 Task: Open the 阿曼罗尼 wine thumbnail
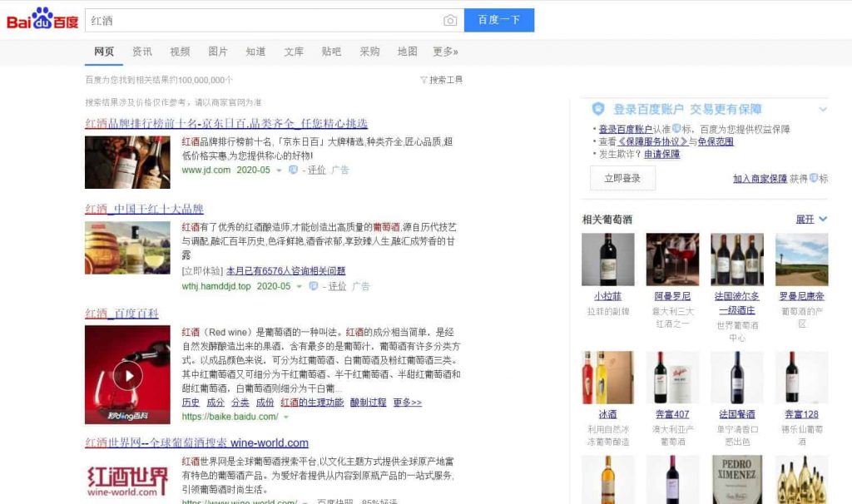pyautogui.click(x=672, y=259)
